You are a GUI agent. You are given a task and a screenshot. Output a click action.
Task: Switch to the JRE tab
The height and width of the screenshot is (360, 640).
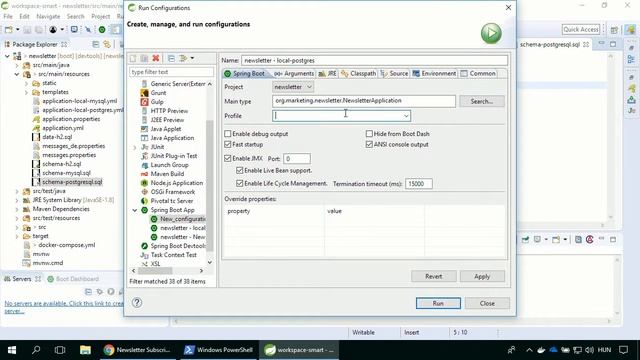coord(327,73)
